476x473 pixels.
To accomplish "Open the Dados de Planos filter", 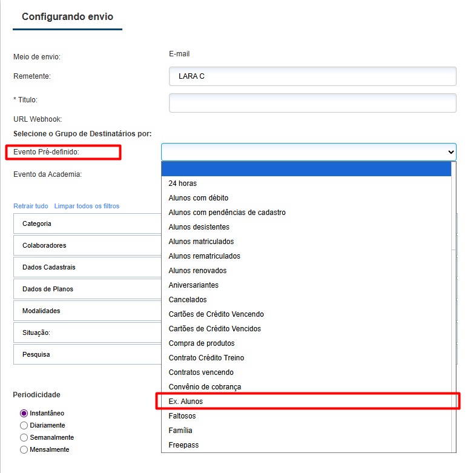I will pos(85,289).
